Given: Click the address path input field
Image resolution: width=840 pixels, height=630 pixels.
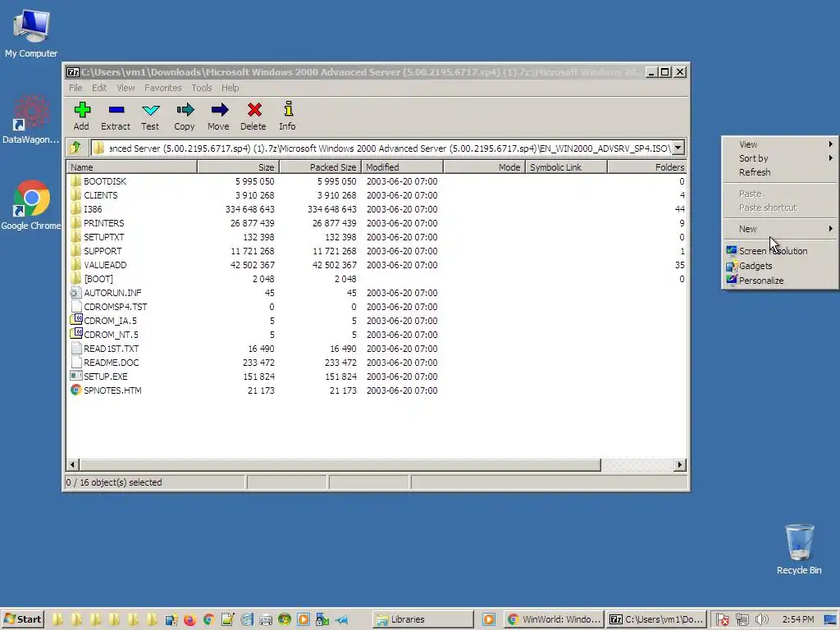Looking at the screenshot, I should (x=381, y=148).
